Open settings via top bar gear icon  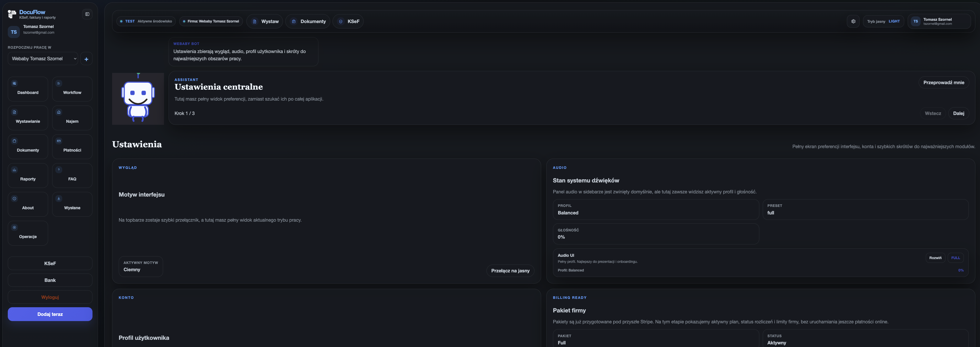click(853, 21)
